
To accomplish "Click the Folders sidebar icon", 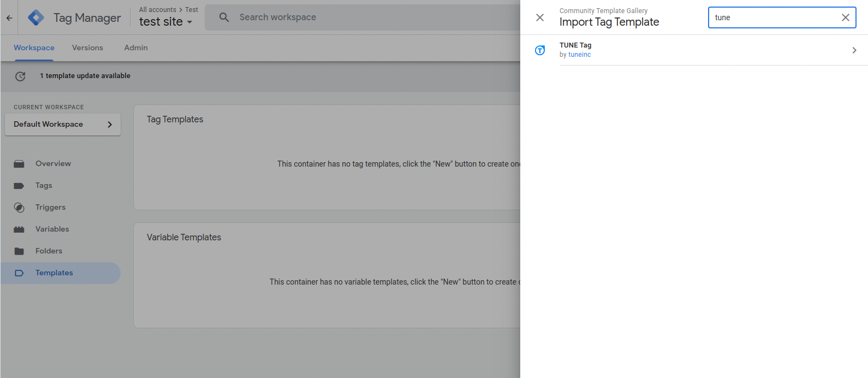I will point(19,251).
